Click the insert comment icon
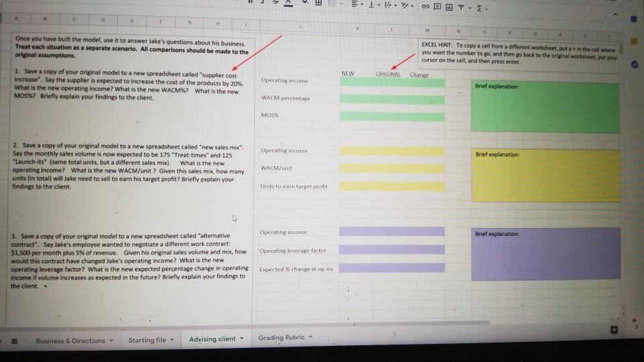This screenshot has width=644, height=362. pyautogui.click(x=437, y=7)
